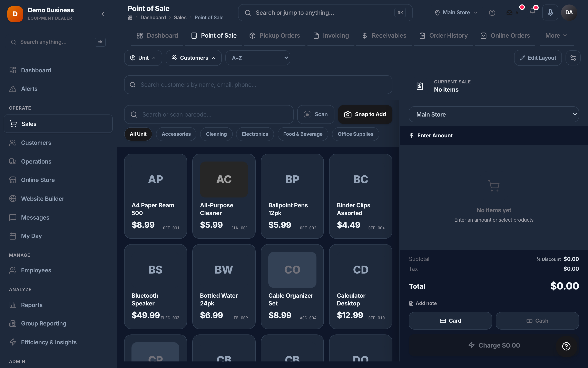Screen dimensions: 588x368
Task: Add the Bluetooth Speaker product card
Action: [156, 286]
